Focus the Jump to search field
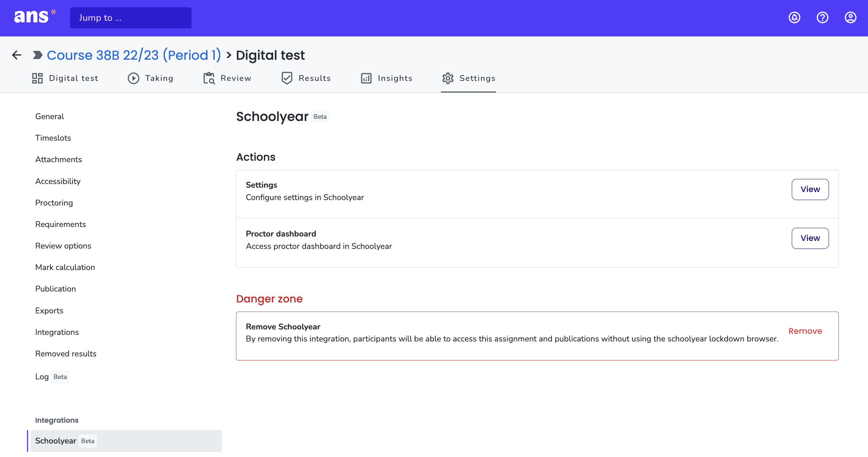The height and width of the screenshot is (457, 868). (131, 18)
